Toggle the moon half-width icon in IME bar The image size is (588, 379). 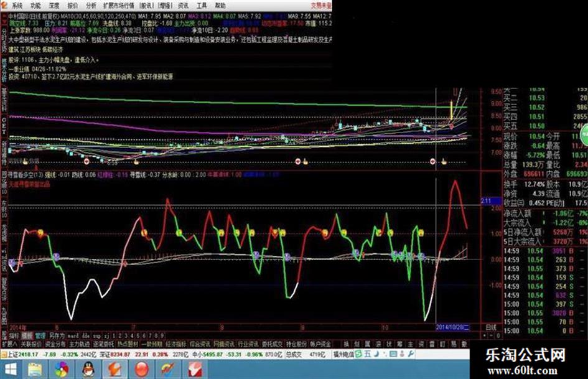(376, 354)
